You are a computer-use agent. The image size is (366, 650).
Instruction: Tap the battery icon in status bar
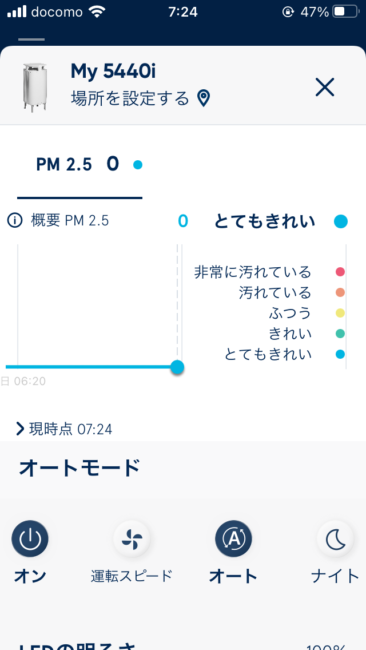pyautogui.click(x=347, y=12)
